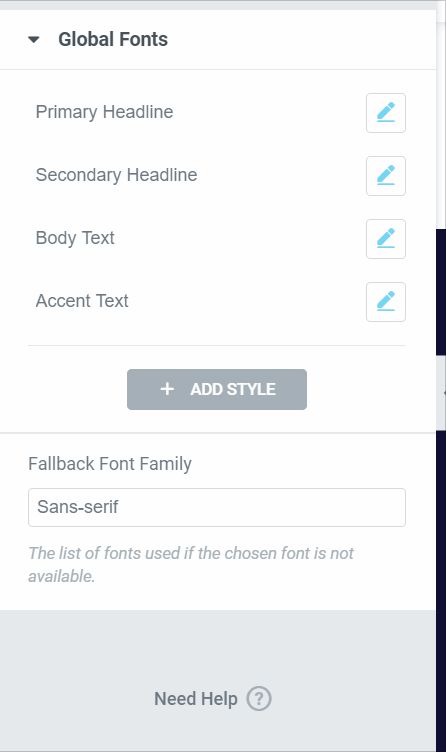The image size is (446, 752).
Task: Collapse the Global Fonts section arrow
Action: pyautogui.click(x=34, y=39)
